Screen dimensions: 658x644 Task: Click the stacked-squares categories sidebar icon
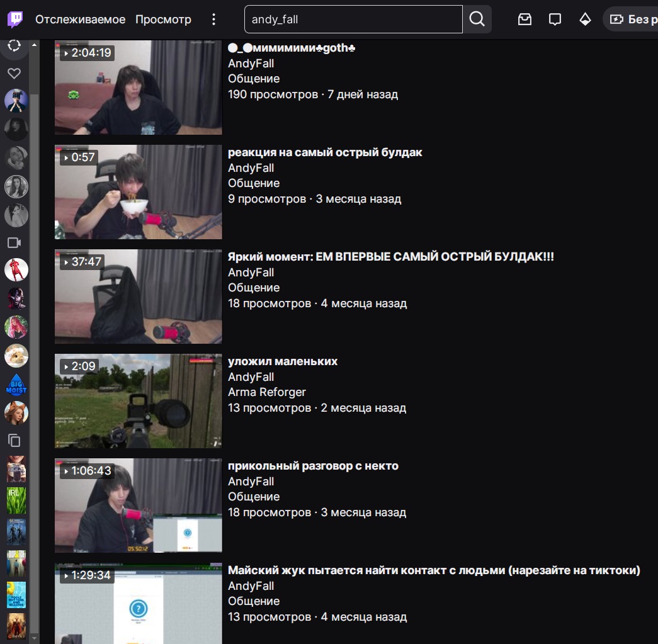point(14,441)
